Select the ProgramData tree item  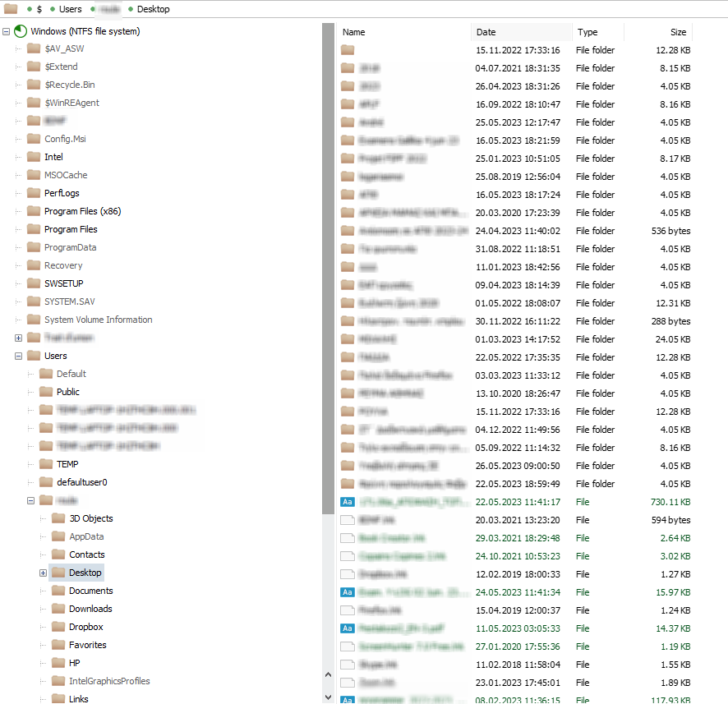coord(70,247)
